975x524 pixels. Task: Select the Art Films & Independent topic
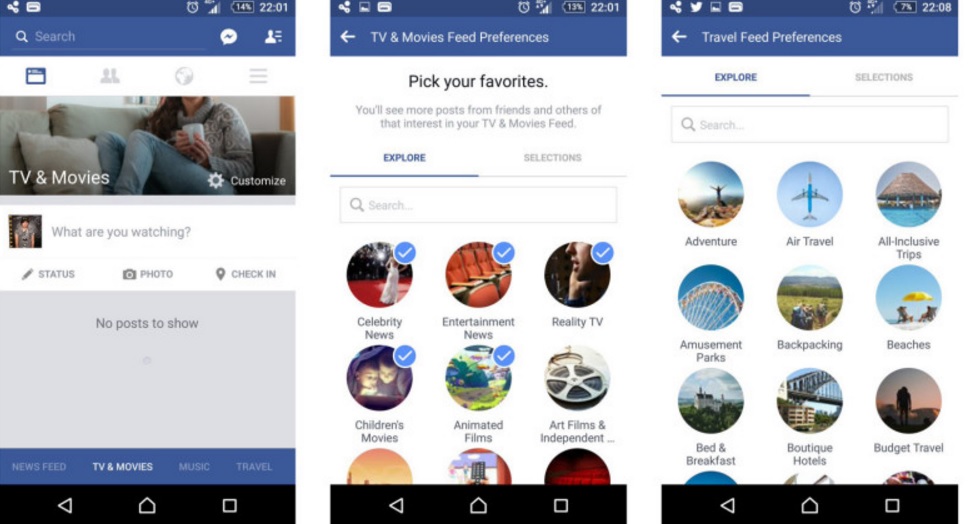click(x=577, y=377)
